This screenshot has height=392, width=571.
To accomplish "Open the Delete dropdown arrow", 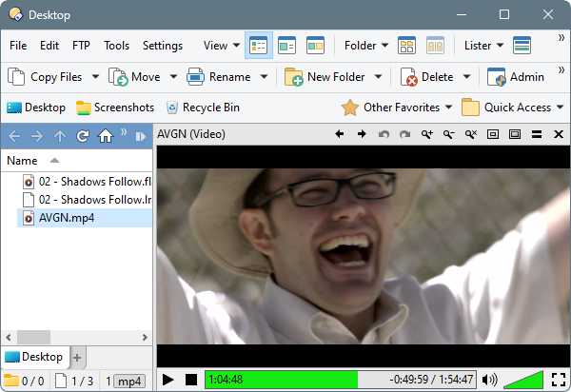I will [x=466, y=77].
